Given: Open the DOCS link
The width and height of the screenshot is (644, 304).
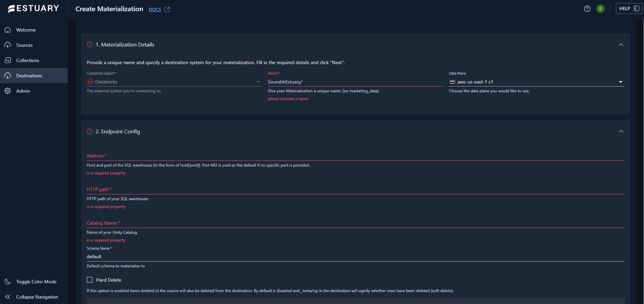Looking at the screenshot, I should 155,9.
